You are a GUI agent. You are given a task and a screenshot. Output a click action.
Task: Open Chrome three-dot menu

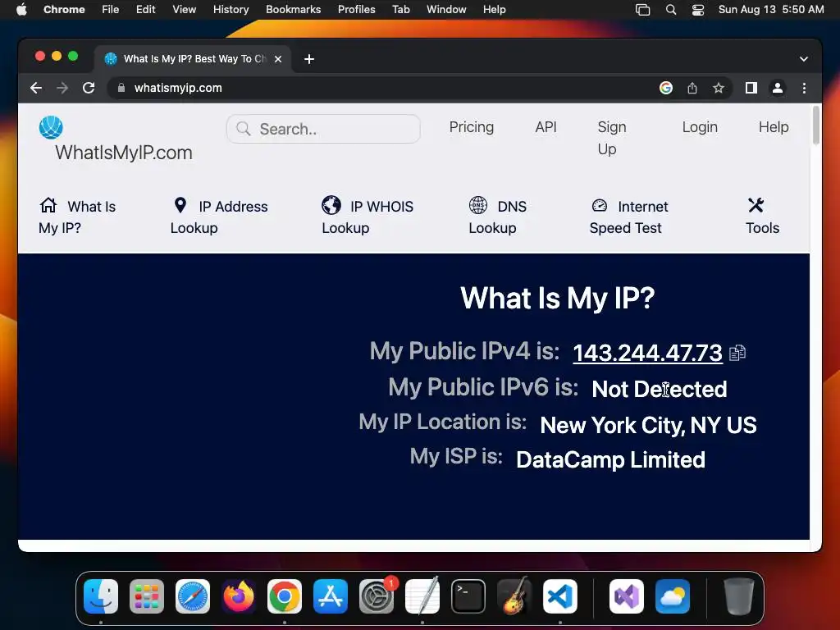(804, 88)
